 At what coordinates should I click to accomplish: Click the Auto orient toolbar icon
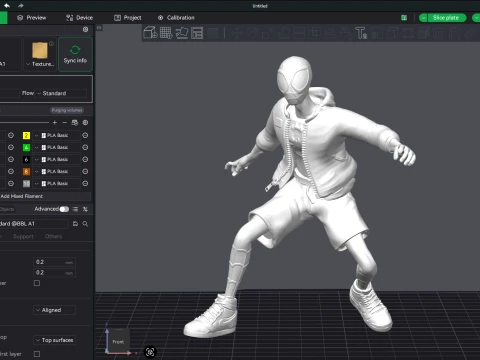(182, 33)
